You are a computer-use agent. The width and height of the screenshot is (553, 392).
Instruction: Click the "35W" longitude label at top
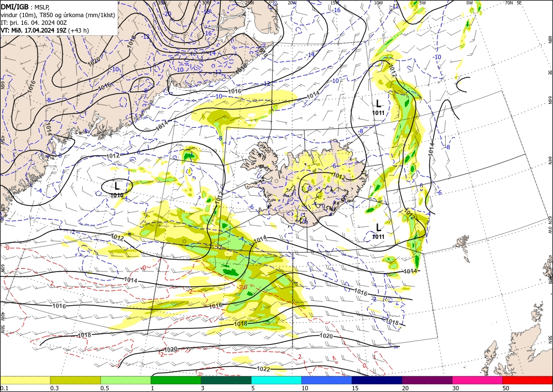161,2
